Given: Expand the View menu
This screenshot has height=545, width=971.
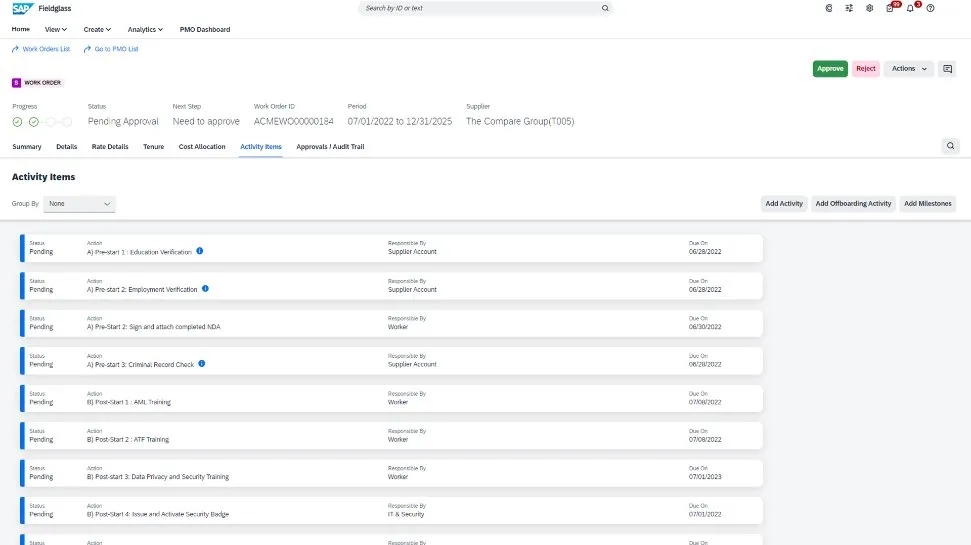Looking at the screenshot, I should [56, 29].
